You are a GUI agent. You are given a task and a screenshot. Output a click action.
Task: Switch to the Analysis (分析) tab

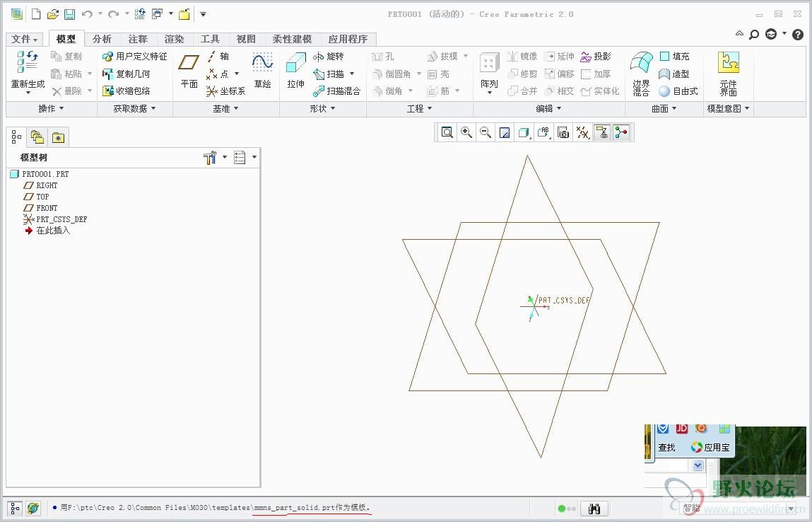coord(102,39)
